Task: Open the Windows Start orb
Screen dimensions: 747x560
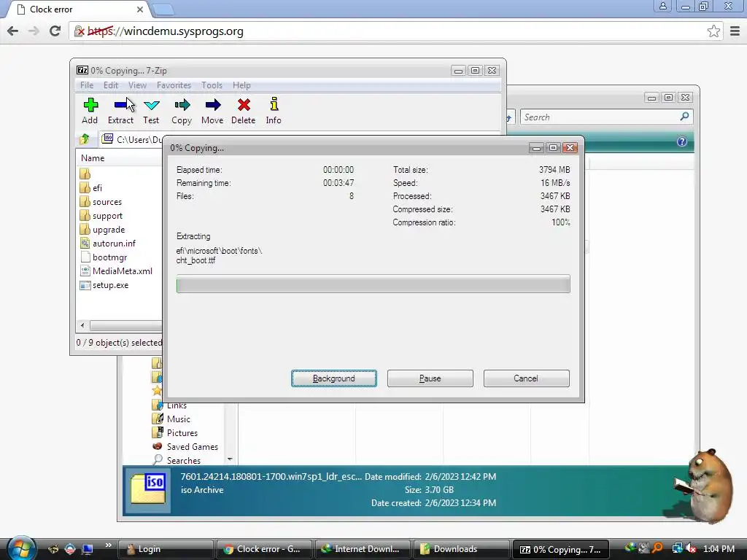Action: point(21,548)
